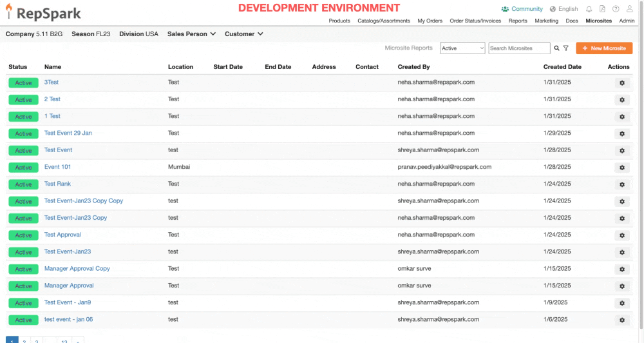Click the Search Microsites input field

coord(519,48)
